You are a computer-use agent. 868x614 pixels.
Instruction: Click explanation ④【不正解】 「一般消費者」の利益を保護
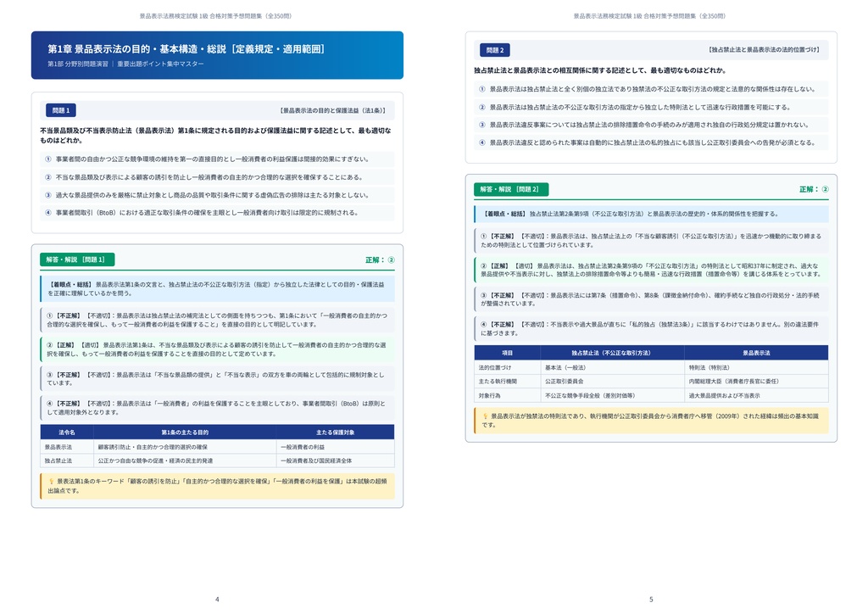click(217, 408)
